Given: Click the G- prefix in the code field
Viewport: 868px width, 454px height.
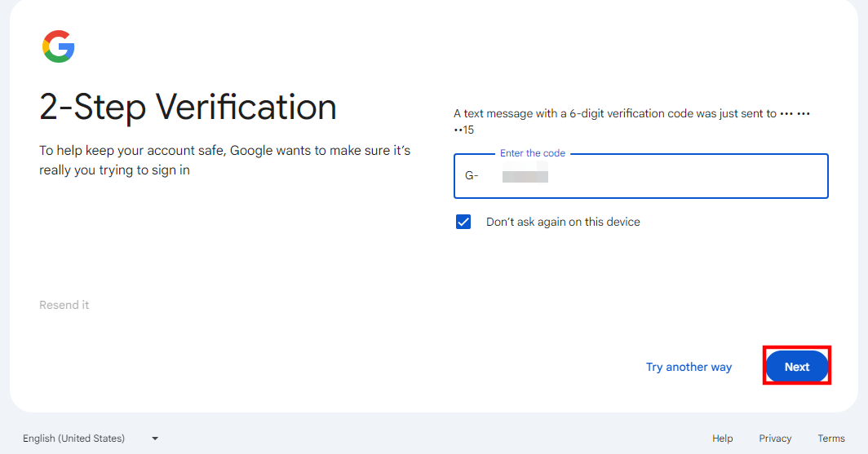Looking at the screenshot, I should pyautogui.click(x=472, y=176).
